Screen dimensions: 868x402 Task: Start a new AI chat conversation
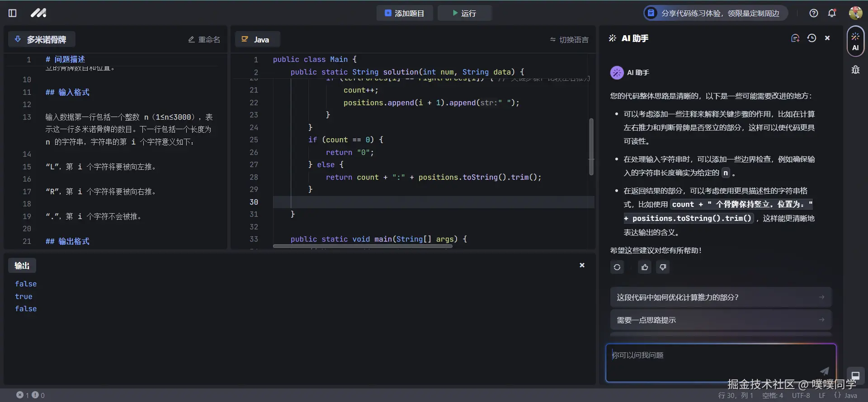795,38
